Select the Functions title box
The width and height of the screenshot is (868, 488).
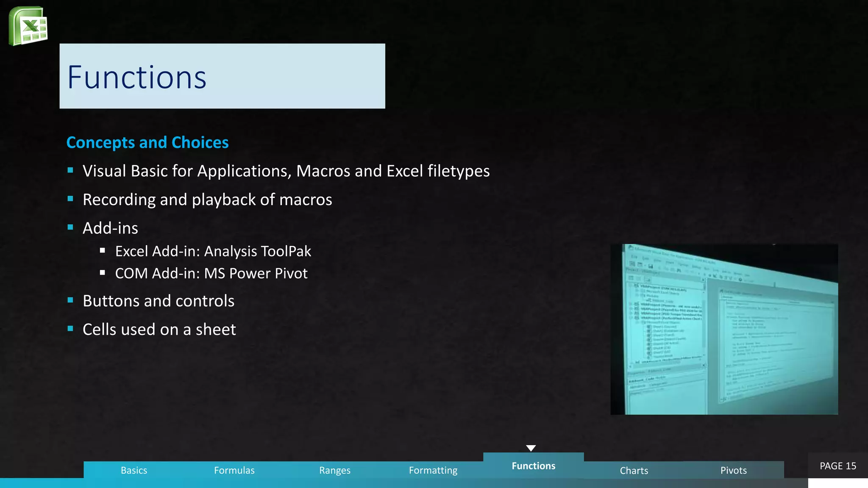(222, 76)
